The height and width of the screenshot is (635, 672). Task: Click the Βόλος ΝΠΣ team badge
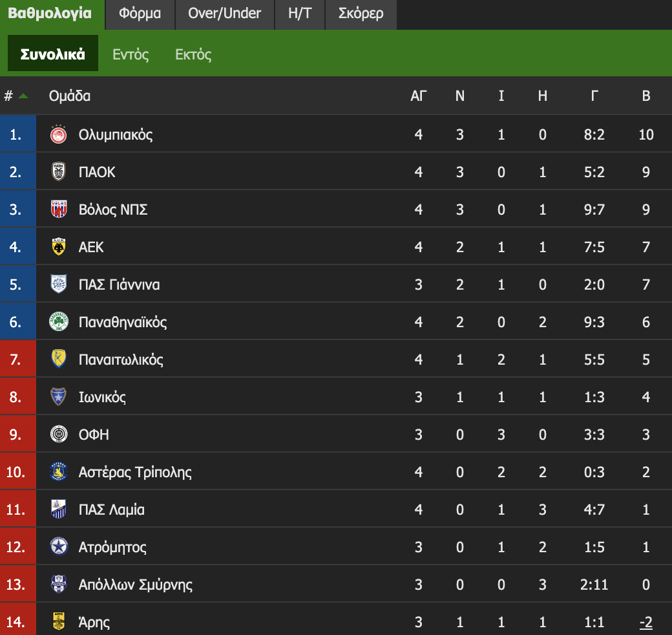point(59,210)
